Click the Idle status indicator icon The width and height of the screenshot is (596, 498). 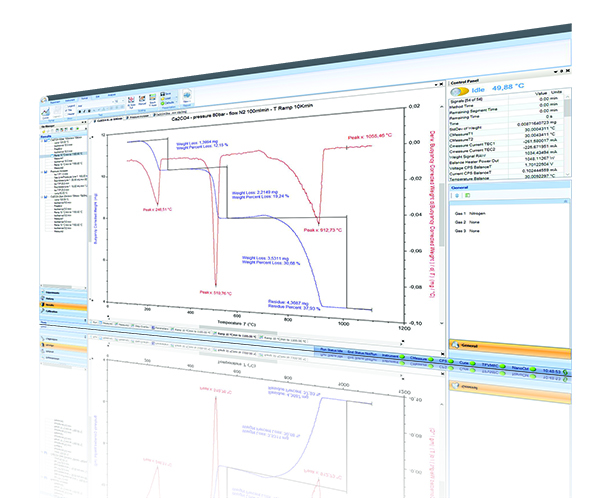pyautogui.click(x=460, y=92)
